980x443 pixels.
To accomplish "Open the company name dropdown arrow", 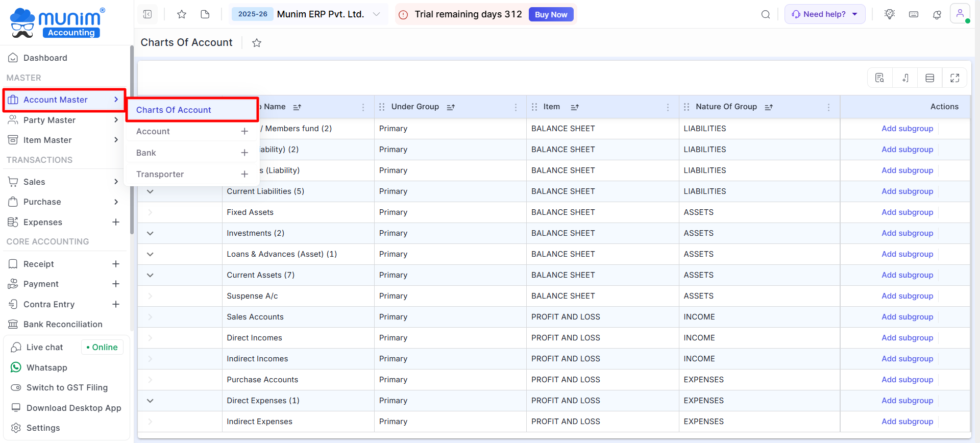I will coord(377,14).
